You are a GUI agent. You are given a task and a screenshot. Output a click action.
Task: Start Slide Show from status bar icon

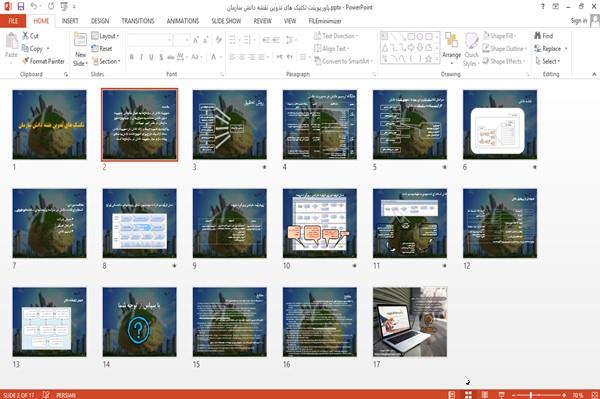click(502, 395)
